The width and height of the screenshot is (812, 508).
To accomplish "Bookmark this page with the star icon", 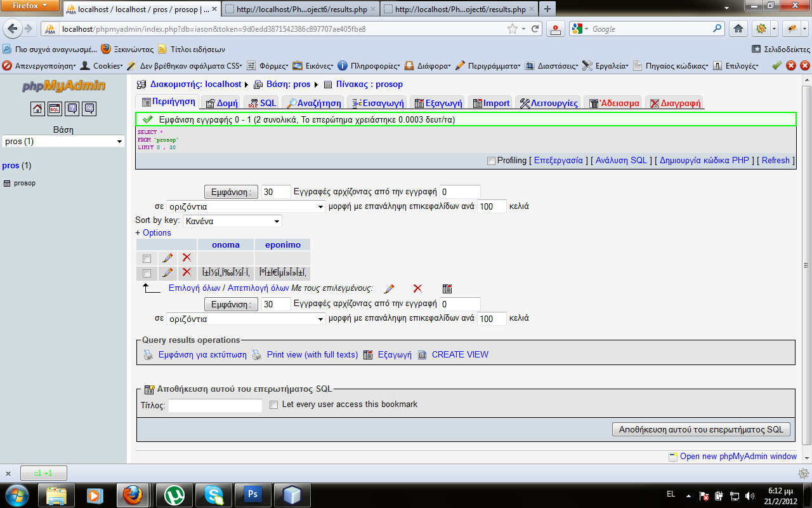I will 513,29.
